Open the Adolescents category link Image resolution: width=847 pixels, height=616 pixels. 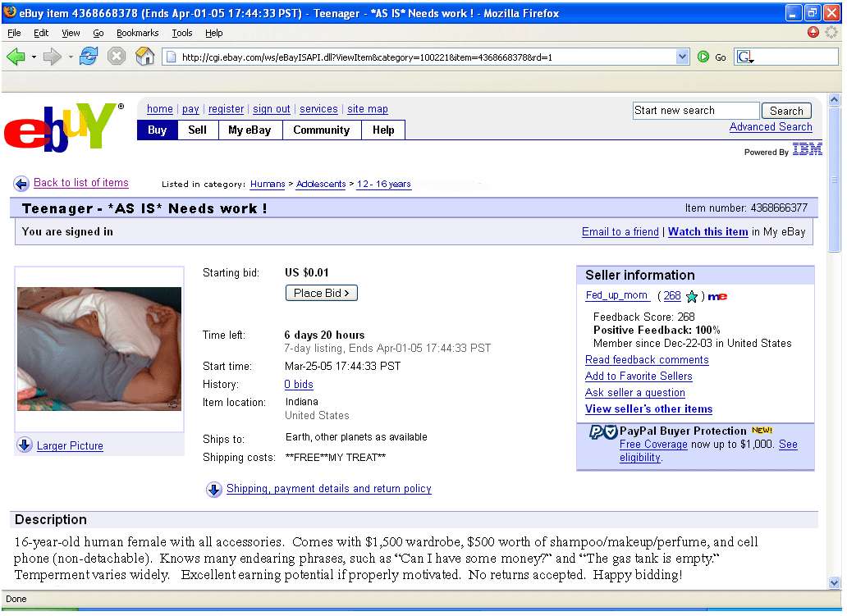point(321,184)
